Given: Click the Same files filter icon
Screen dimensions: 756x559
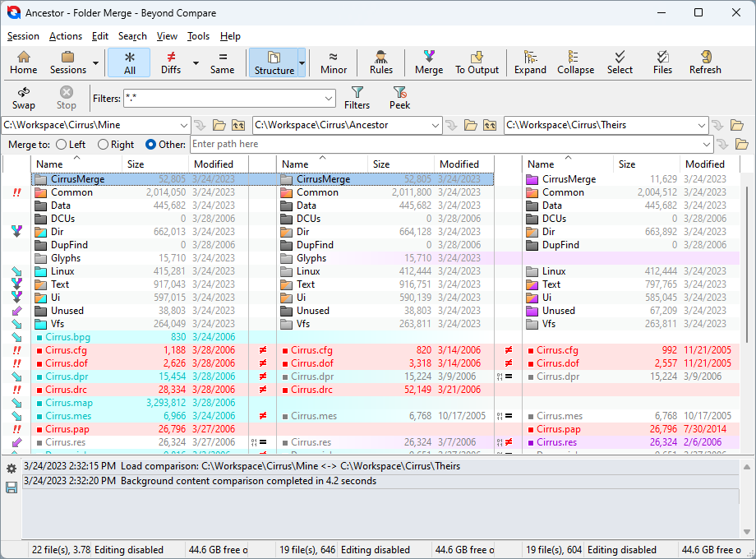Looking at the screenshot, I should [221, 62].
